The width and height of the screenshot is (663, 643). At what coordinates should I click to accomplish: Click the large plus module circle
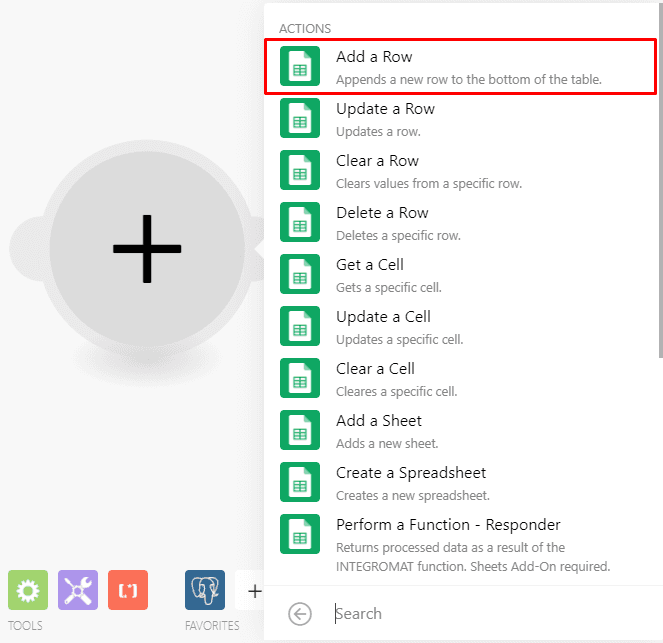147,248
